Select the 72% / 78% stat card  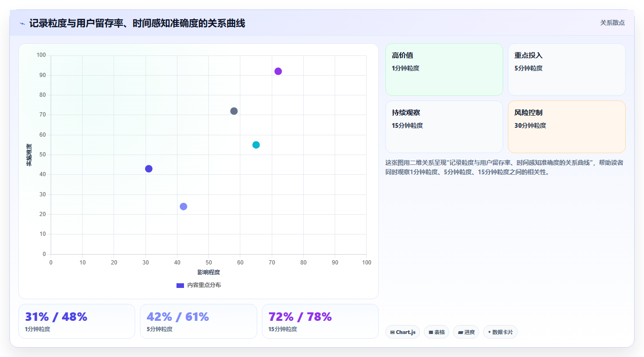[x=320, y=321]
